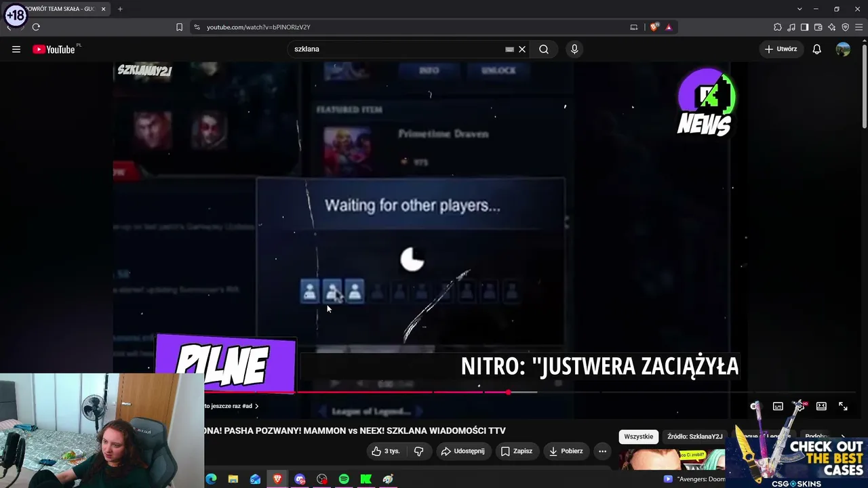Open the browser extensions puzzle icon
Viewport: 868px width, 488px height.
[778, 27]
